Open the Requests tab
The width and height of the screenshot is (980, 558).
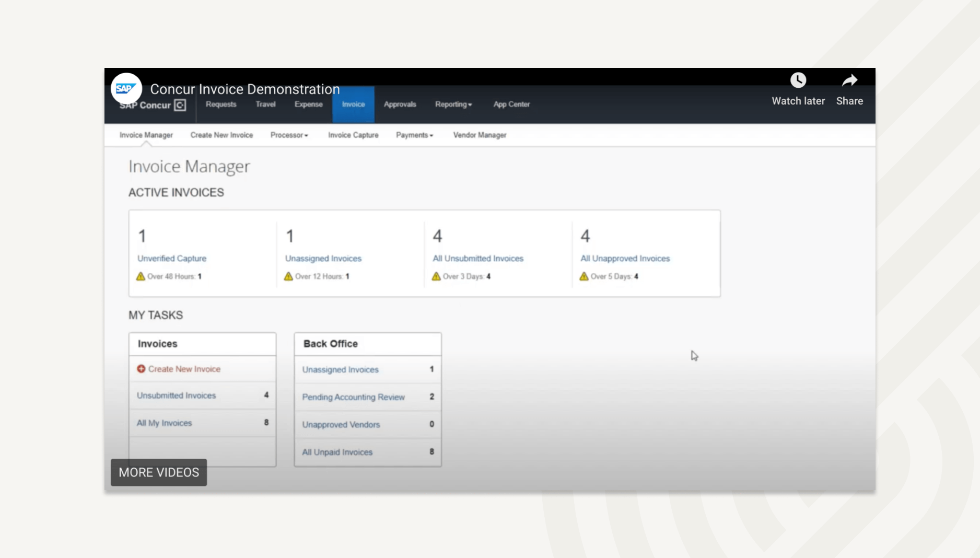[x=221, y=104]
